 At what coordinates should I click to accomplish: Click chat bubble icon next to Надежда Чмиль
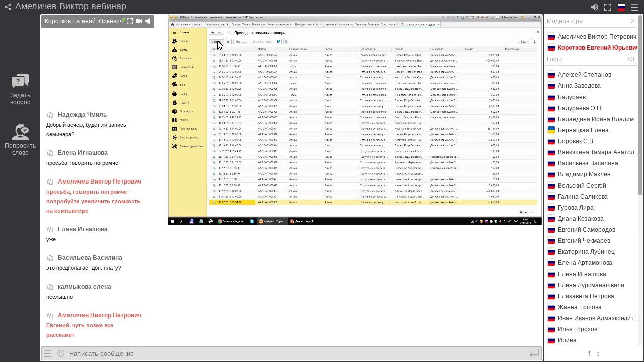tap(50, 115)
